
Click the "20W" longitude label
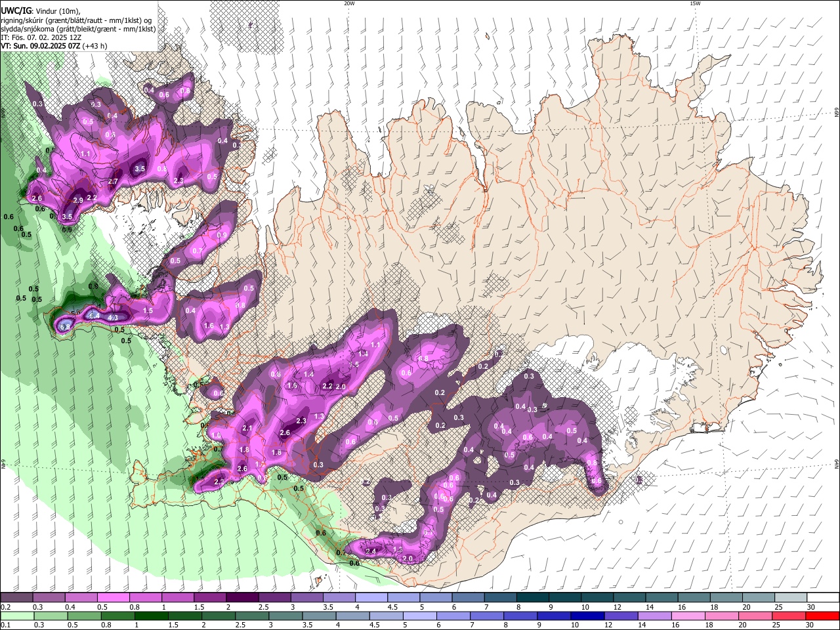point(349,3)
